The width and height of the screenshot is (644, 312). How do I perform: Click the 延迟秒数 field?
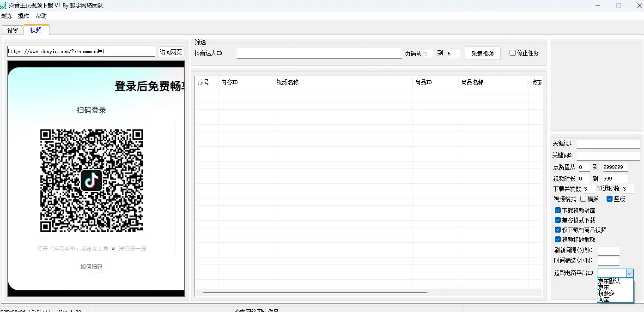click(627, 189)
